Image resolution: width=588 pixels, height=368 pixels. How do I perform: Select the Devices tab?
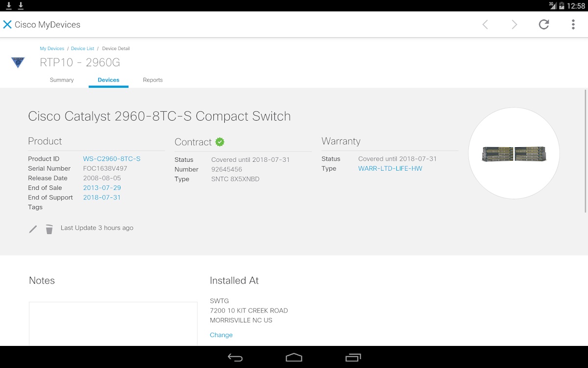(108, 80)
